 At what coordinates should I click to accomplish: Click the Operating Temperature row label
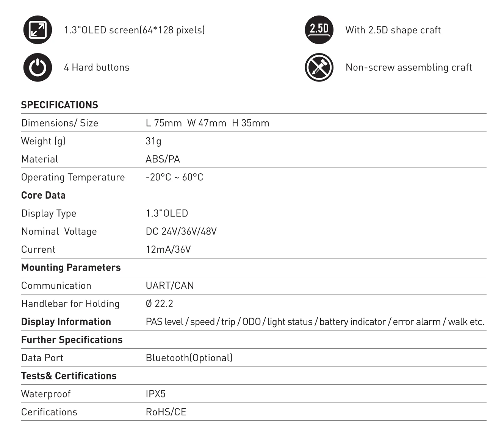pyautogui.click(x=73, y=177)
